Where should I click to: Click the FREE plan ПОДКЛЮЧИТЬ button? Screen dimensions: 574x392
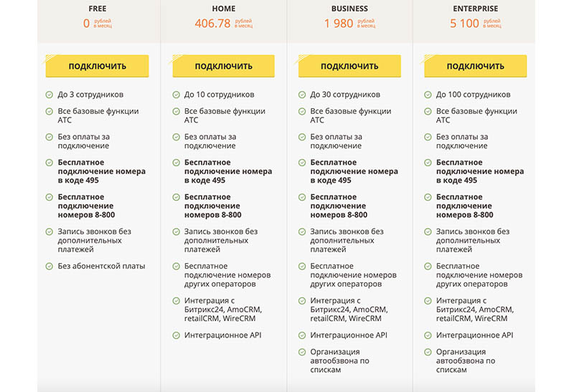tap(97, 67)
